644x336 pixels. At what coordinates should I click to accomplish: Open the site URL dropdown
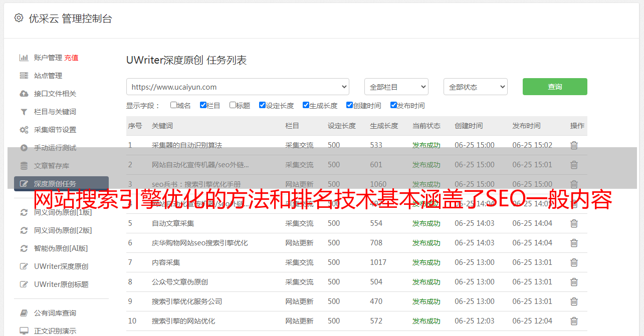[238, 87]
